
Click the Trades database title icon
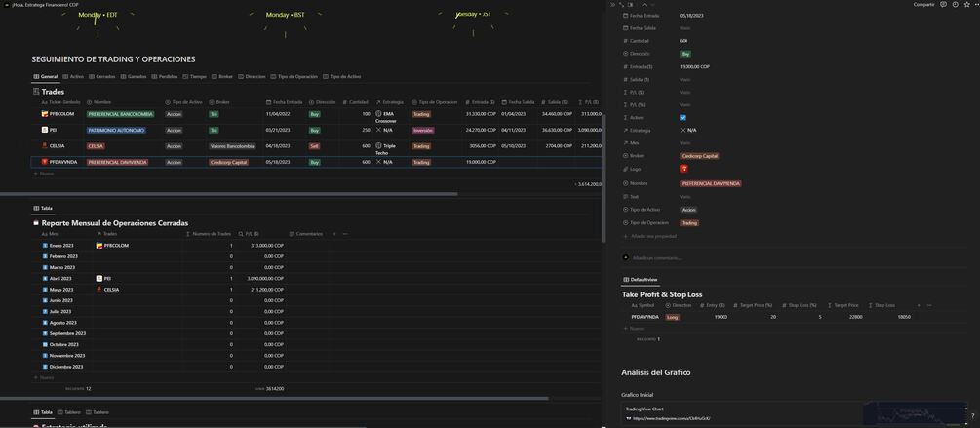click(x=36, y=92)
